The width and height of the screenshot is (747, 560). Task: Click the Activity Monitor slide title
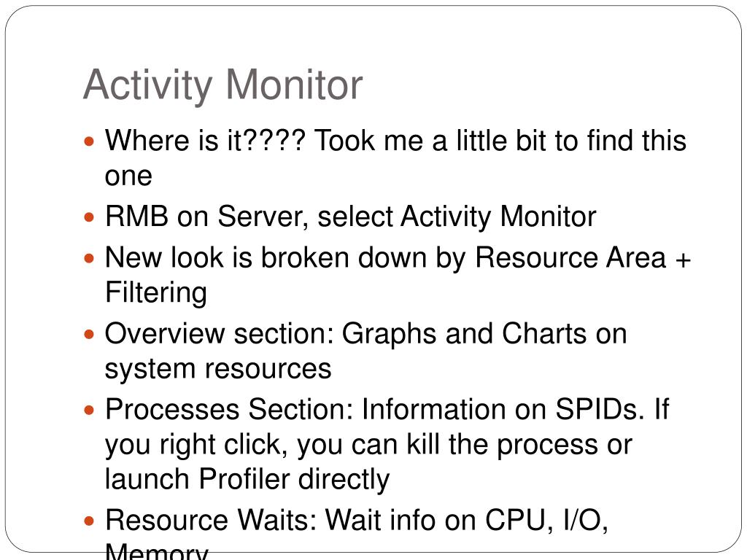(x=223, y=85)
